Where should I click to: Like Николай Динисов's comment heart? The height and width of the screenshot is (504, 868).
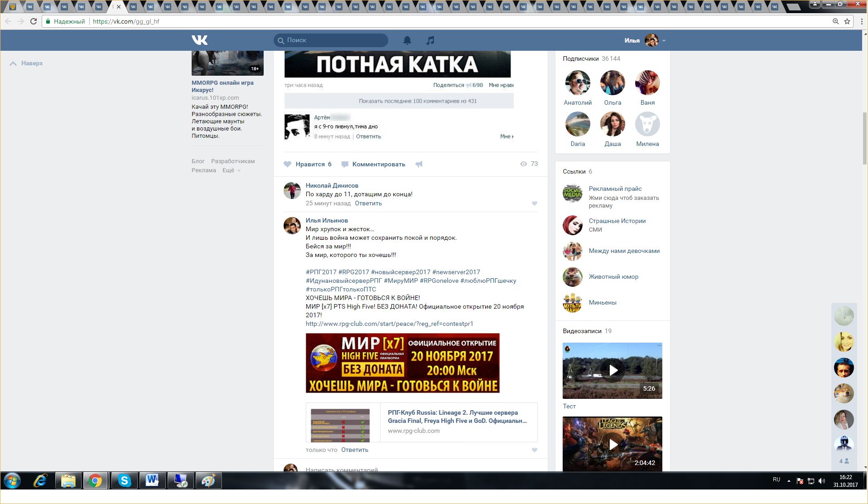(x=535, y=204)
